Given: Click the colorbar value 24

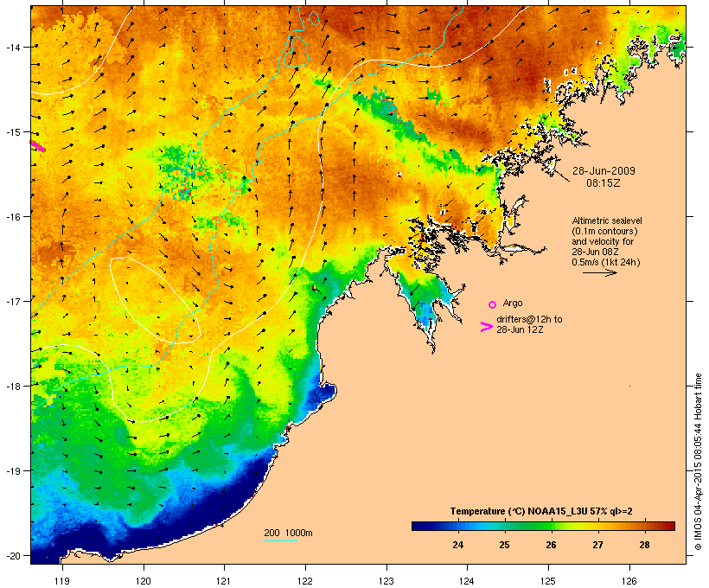Looking at the screenshot, I should [458, 545].
